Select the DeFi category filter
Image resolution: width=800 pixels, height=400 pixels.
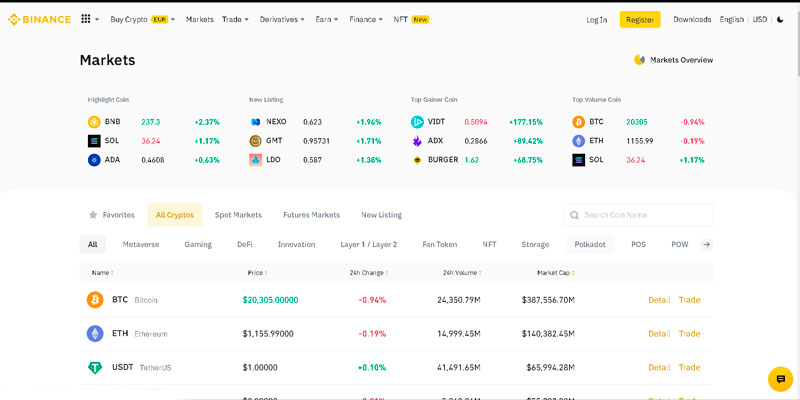pos(245,244)
